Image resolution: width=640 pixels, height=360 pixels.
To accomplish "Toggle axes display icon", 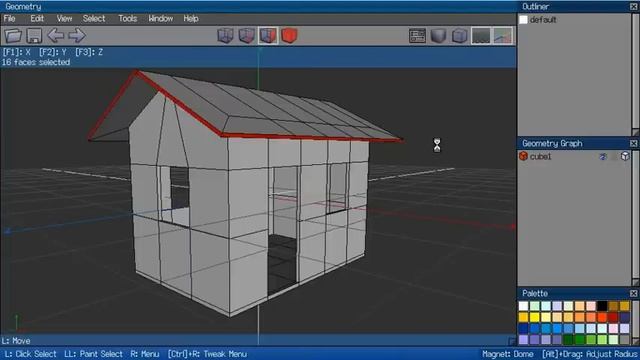I will (503, 36).
